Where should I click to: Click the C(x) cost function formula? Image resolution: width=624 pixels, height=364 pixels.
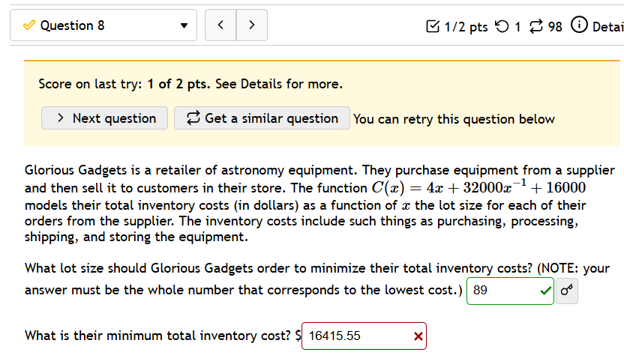point(478,187)
